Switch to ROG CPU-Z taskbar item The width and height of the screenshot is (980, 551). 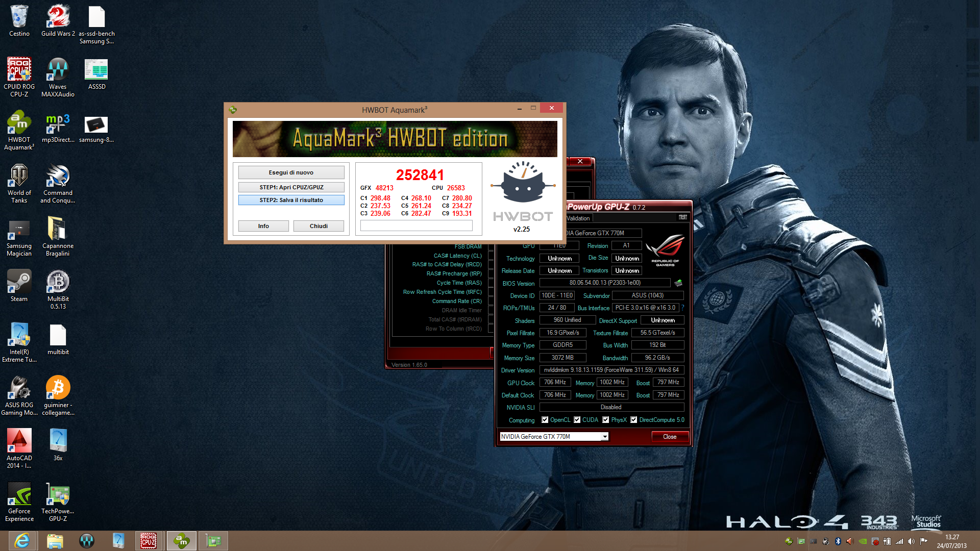pyautogui.click(x=149, y=541)
